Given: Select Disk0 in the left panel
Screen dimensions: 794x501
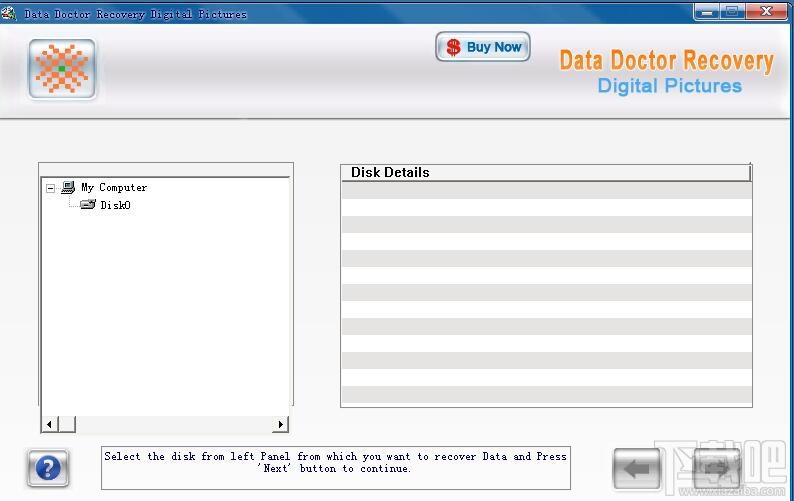Looking at the screenshot, I should tap(115, 205).
